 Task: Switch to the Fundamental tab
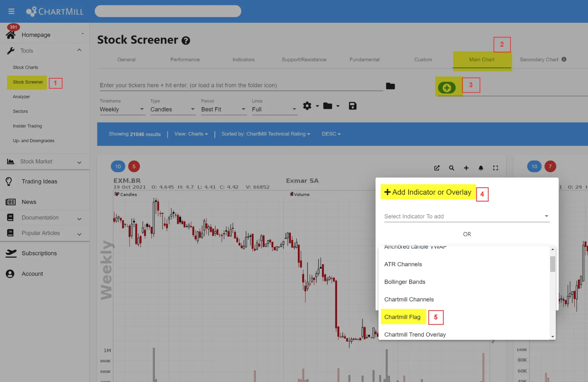pyautogui.click(x=365, y=60)
